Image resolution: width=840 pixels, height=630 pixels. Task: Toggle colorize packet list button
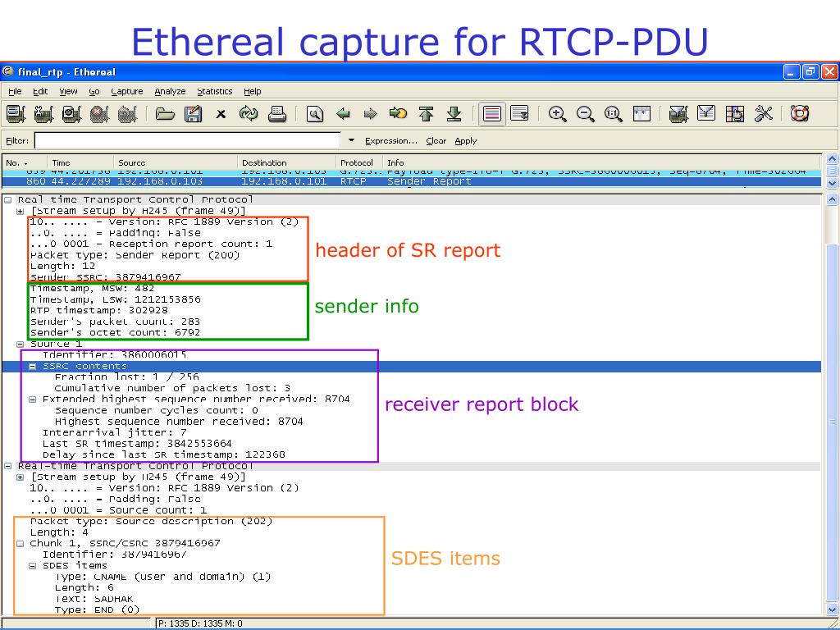pyautogui.click(x=492, y=113)
